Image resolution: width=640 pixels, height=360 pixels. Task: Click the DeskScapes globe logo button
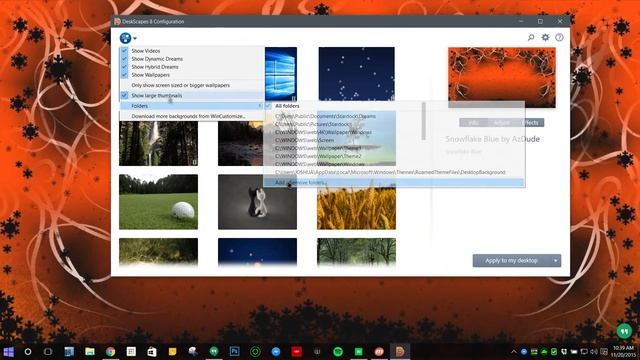click(x=125, y=38)
